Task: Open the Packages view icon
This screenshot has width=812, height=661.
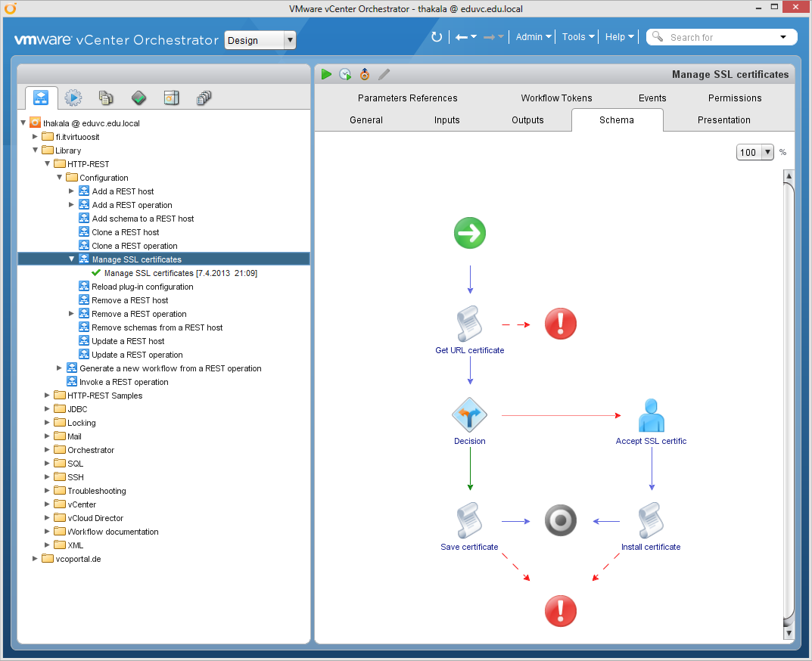Action: [x=172, y=98]
